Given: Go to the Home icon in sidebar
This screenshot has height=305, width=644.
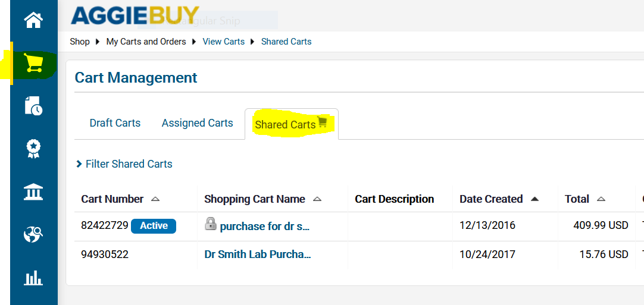Looking at the screenshot, I should click(34, 20).
